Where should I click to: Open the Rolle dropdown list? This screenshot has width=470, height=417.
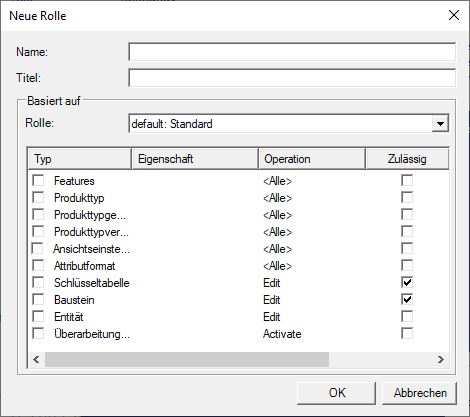(x=440, y=124)
